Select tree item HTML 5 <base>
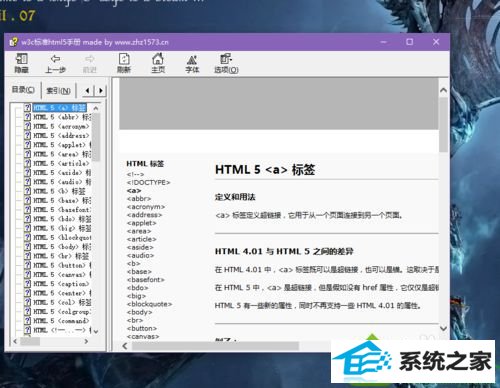The image size is (500, 388). point(62,200)
